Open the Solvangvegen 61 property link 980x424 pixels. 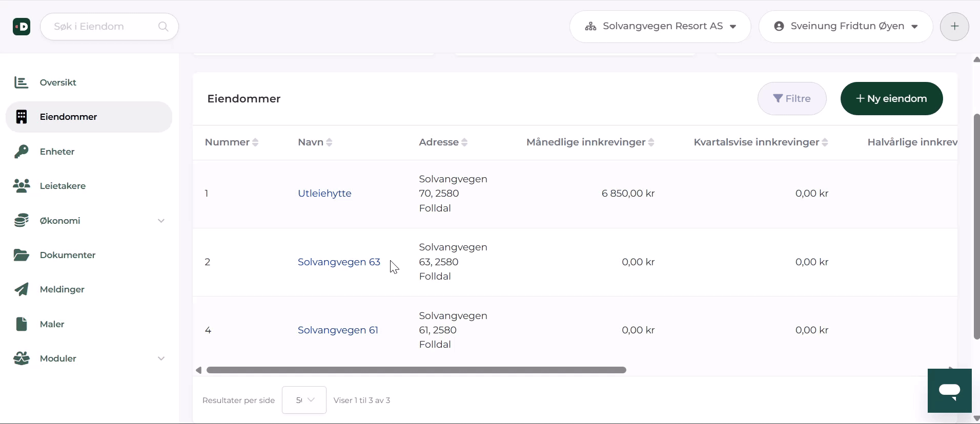(338, 330)
